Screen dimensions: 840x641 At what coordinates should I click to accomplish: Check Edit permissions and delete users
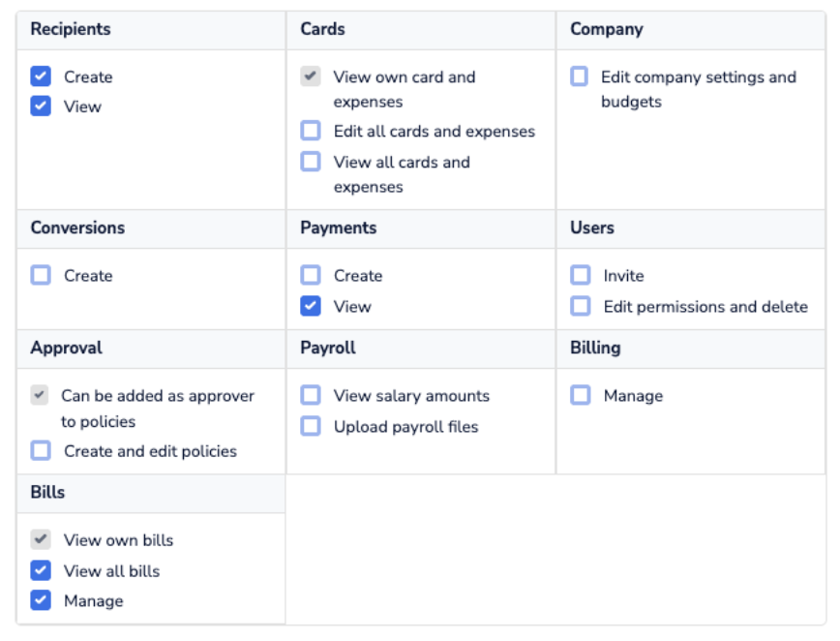pyautogui.click(x=581, y=306)
